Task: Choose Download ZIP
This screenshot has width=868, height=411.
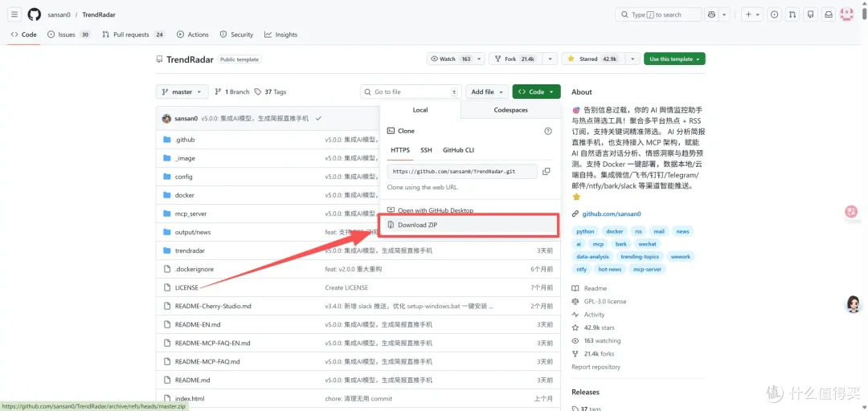Action: pos(470,225)
